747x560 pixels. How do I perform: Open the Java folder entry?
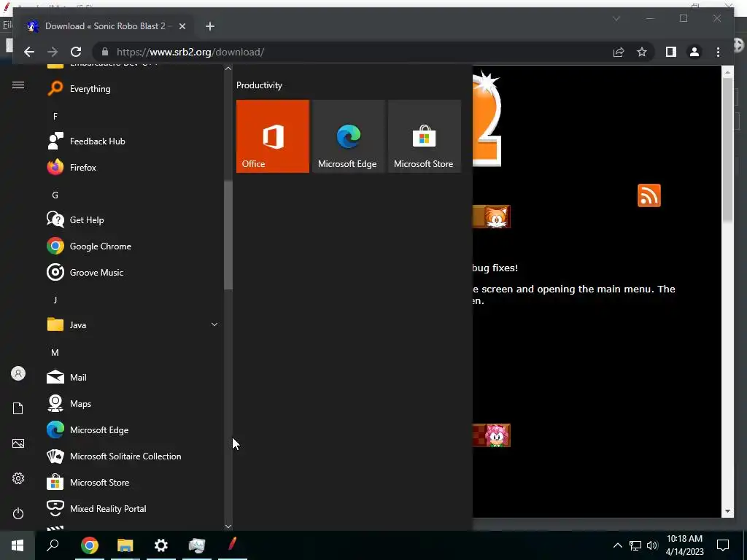pos(133,324)
